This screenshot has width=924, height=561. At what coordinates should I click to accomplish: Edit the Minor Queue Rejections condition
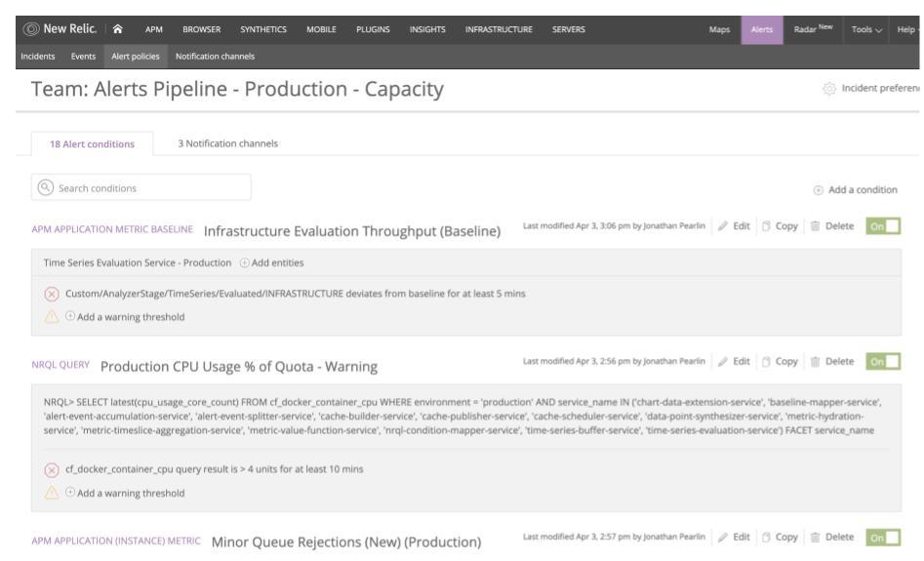point(734,537)
